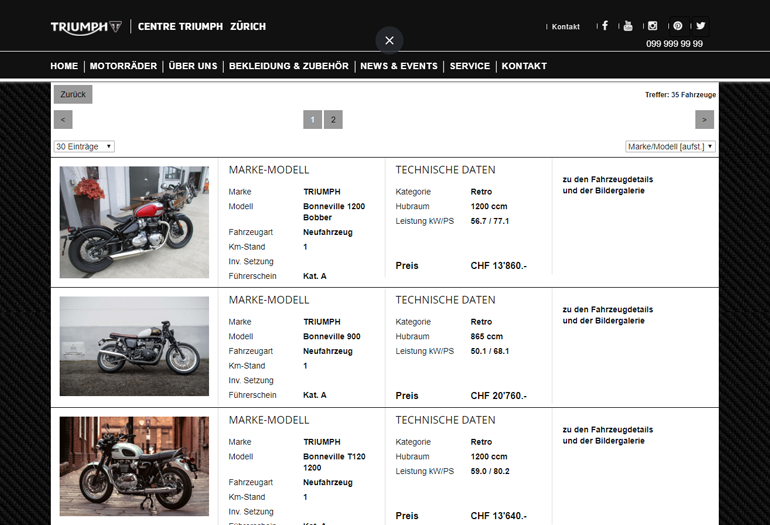Open Fahrzeugdetails link for Bonneville T120 1200
Viewport: 770px width, 525px height.
click(x=608, y=435)
